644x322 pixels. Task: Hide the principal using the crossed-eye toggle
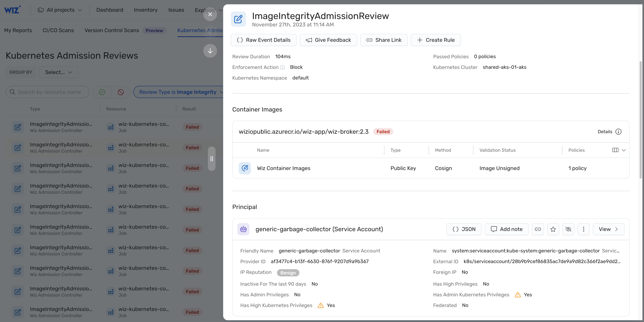[568, 229]
